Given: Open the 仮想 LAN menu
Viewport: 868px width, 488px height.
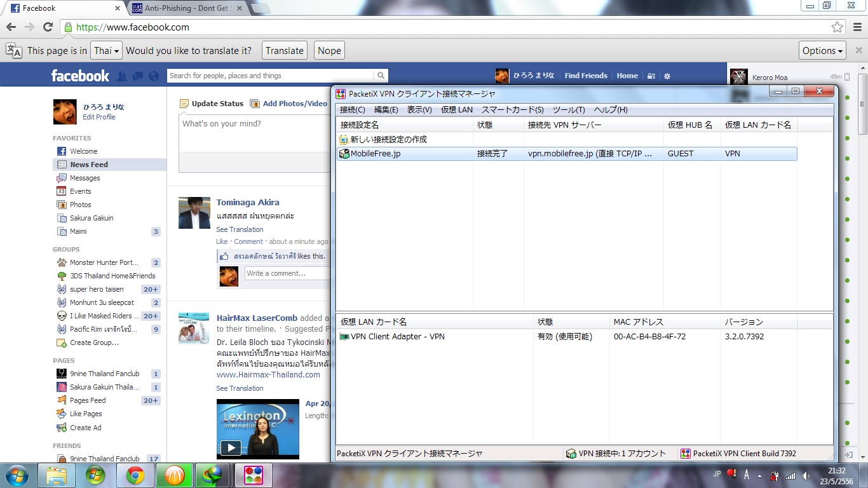Looking at the screenshot, I should [457, 110].
